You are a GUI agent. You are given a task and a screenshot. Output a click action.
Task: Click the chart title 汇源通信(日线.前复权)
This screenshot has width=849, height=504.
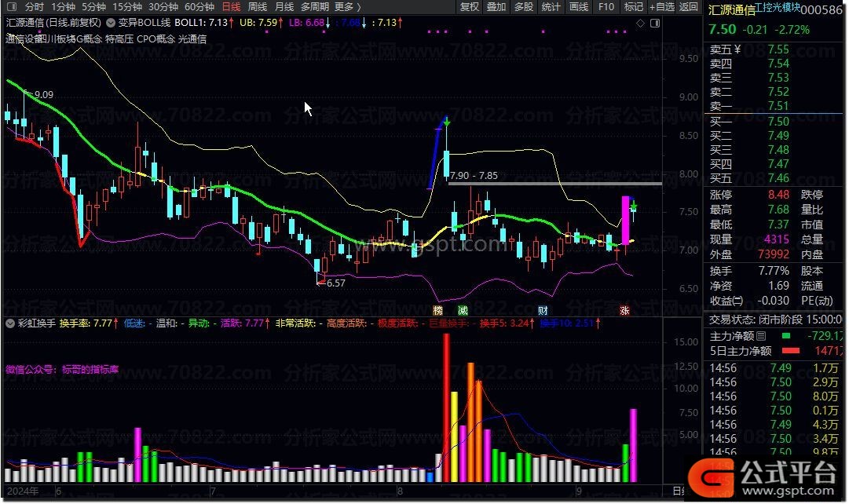pyautogui.click(x=53, y=23)
